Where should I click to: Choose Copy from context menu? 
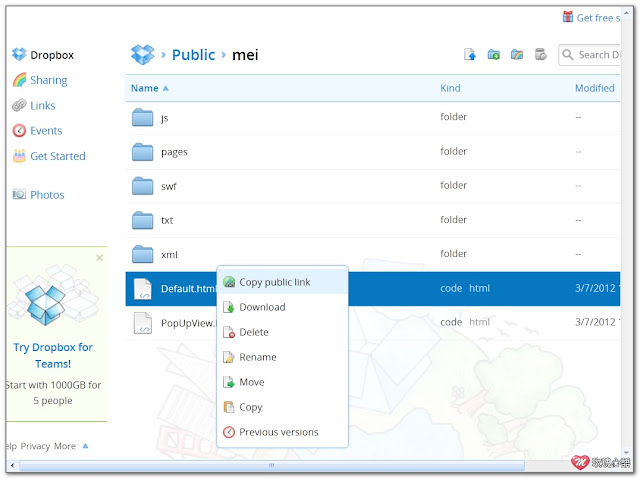(282, 407)
